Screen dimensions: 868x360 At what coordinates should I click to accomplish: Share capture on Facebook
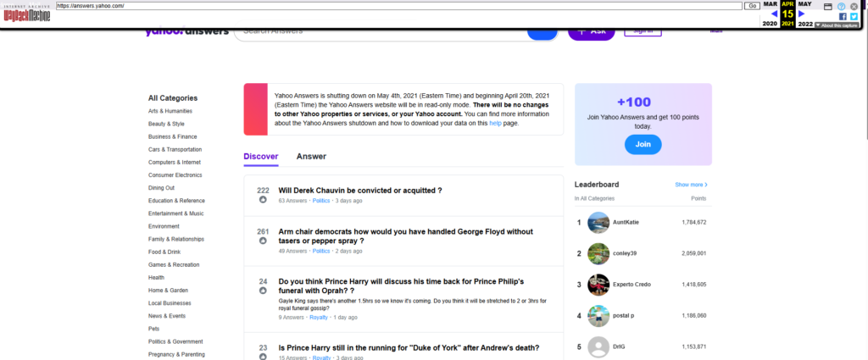click(843, 17)
